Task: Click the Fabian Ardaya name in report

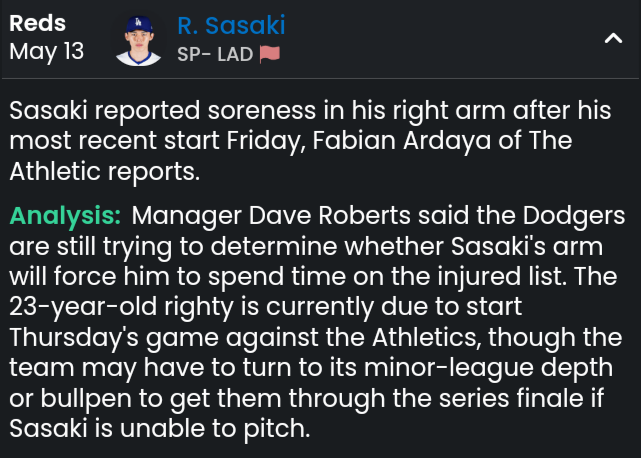Action: (352, 141)
